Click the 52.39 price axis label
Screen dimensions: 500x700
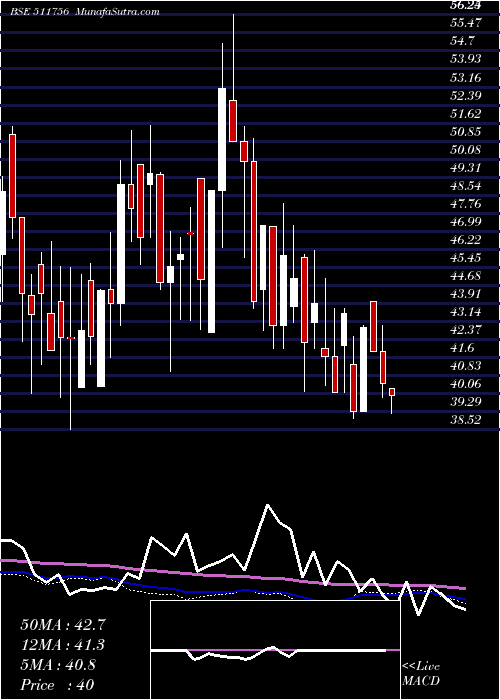pos(466,95)
